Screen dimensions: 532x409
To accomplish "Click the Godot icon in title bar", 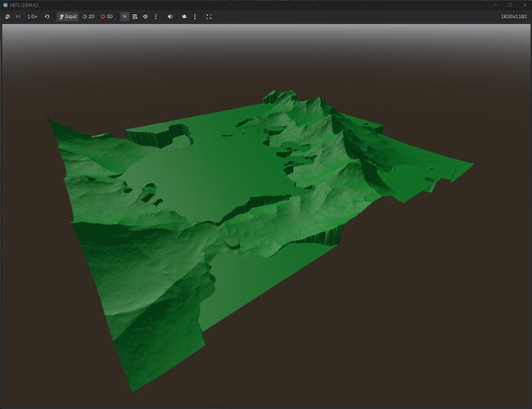I will coord(6,5).
